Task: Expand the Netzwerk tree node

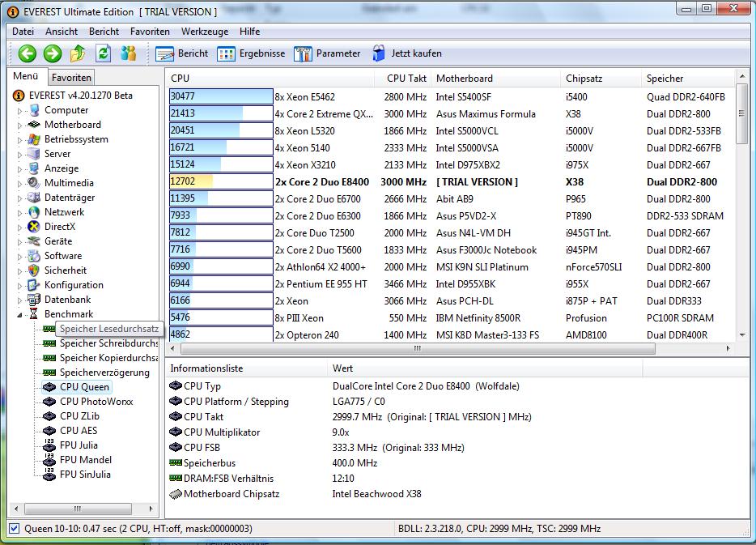Action: 19,213
